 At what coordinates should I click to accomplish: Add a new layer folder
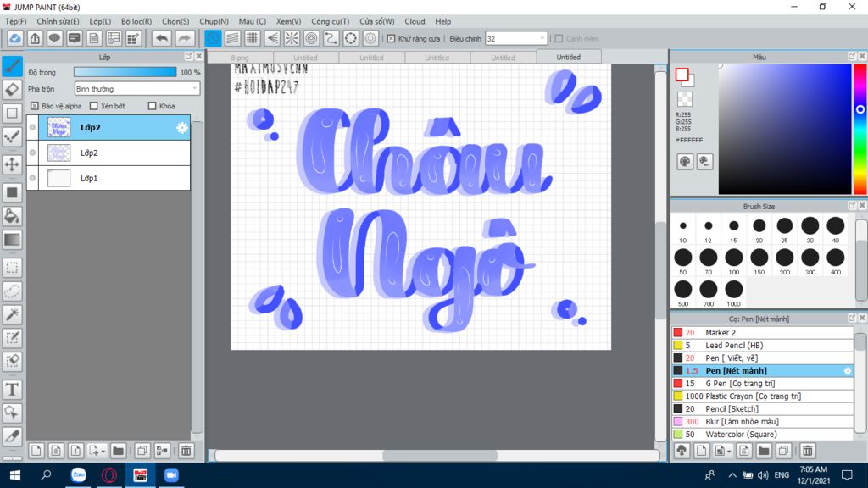[x=118, y=451]
